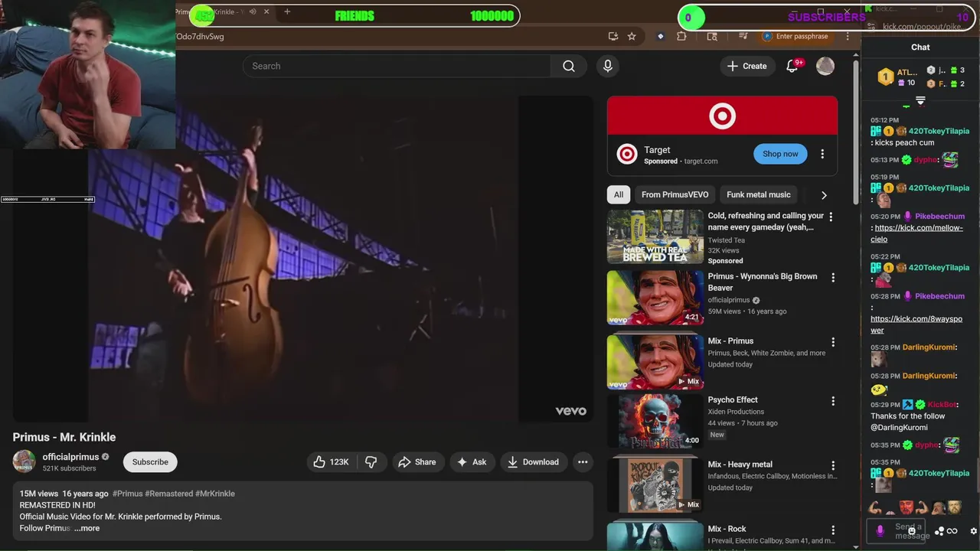Screen dimensions: 980x551
Task: Open the Mix - Heavy metal thumbnail
Action: [655, 485]
